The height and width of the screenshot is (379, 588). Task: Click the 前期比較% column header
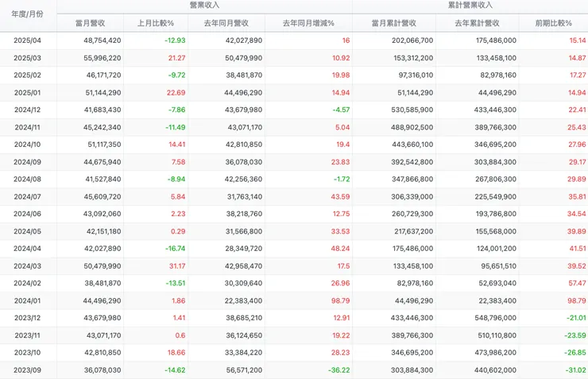coord(554,23)
